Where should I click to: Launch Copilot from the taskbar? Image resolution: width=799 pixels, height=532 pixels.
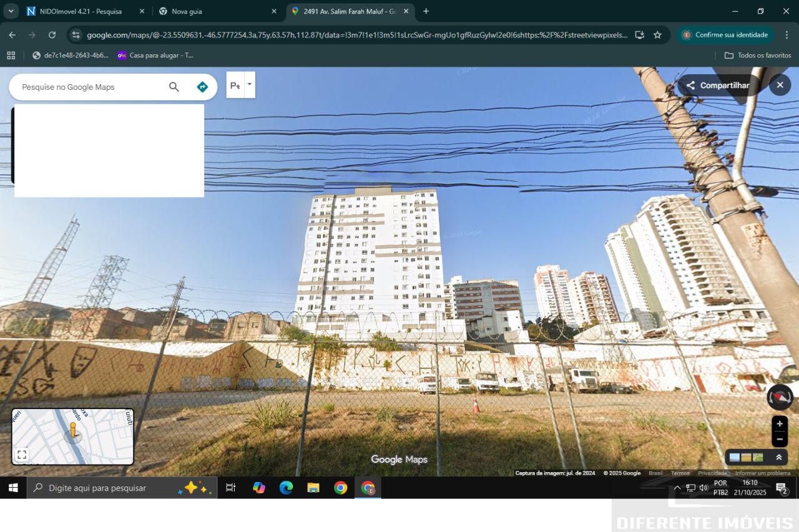[259, 488]
